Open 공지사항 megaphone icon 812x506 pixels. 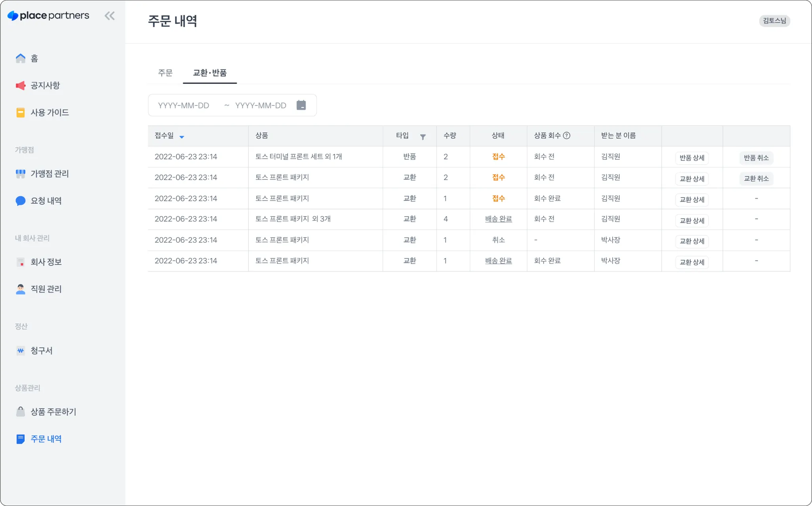pos(21,86)
